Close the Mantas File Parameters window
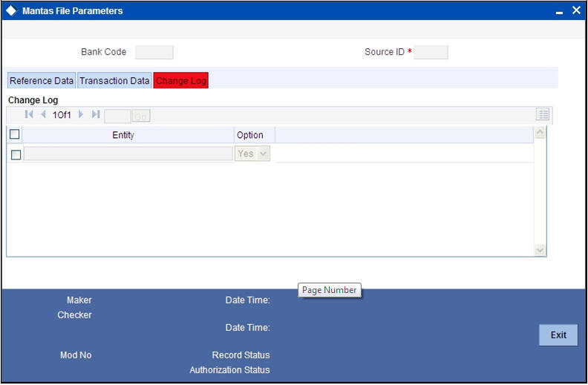The height and width of the screenshot is (385, 588). coord(576,10)
